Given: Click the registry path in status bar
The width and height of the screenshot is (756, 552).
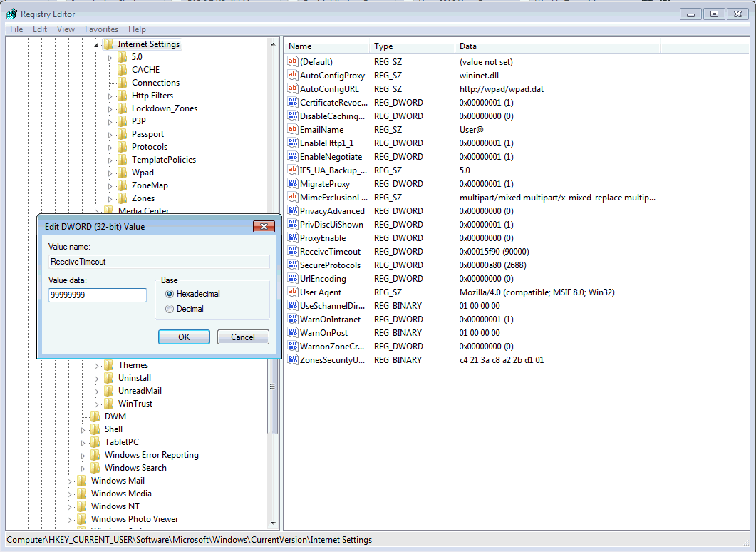Looking at the screenshot, I should tap(190, 540).
